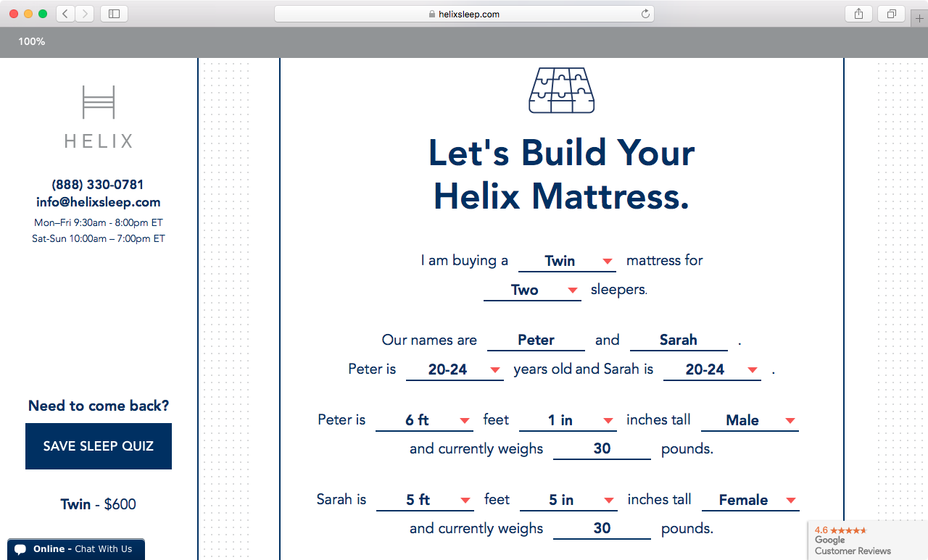928x560 pixels.
Task: Open the mattress size dropdown showing Twin
Action: point(567,262)
